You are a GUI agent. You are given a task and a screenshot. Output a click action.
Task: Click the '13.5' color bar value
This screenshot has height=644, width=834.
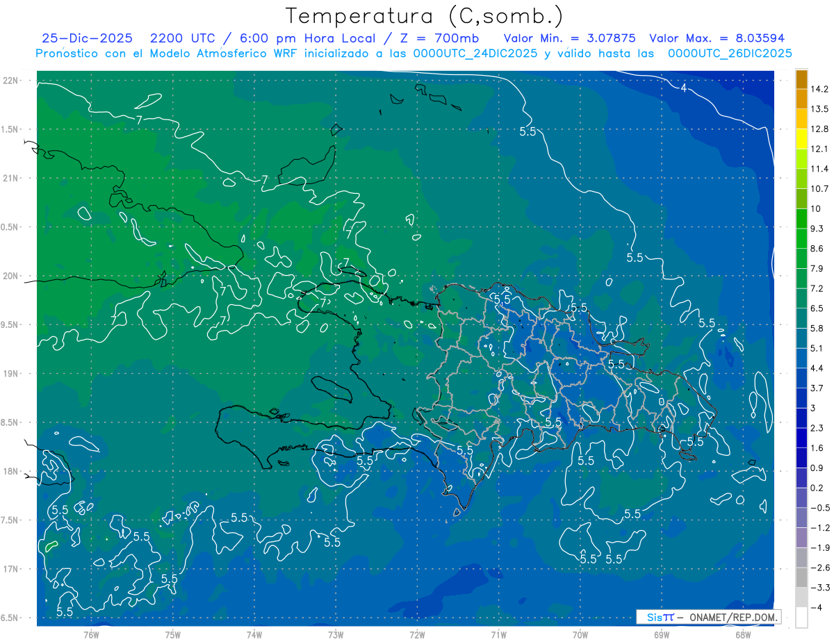[x=819, y=109]
